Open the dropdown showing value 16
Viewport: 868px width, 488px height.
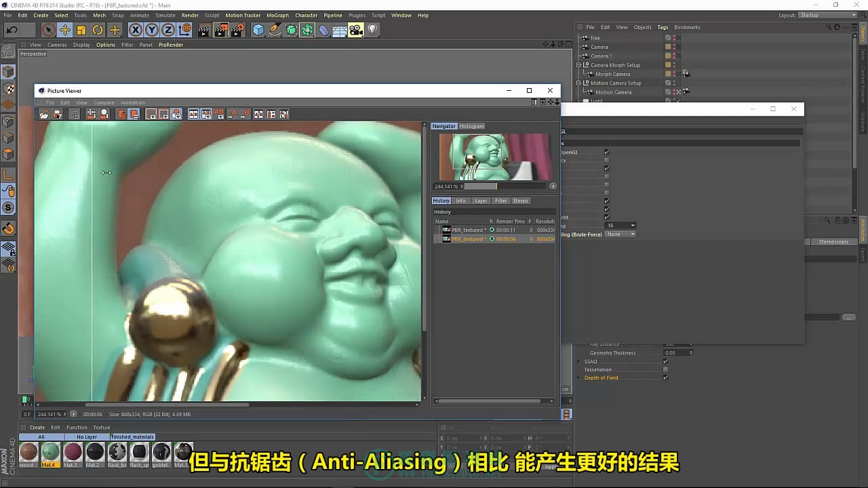coord(620,226)
